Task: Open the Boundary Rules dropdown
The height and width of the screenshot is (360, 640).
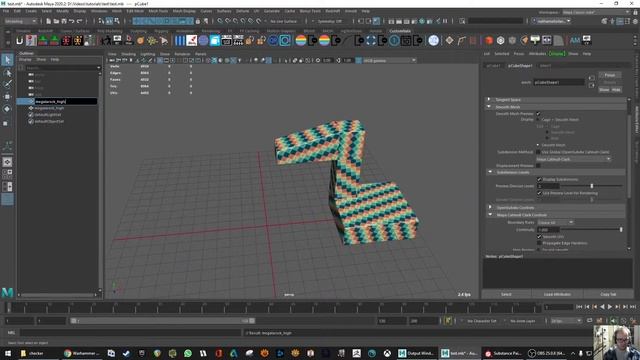Action: click(x=556, y=222)
